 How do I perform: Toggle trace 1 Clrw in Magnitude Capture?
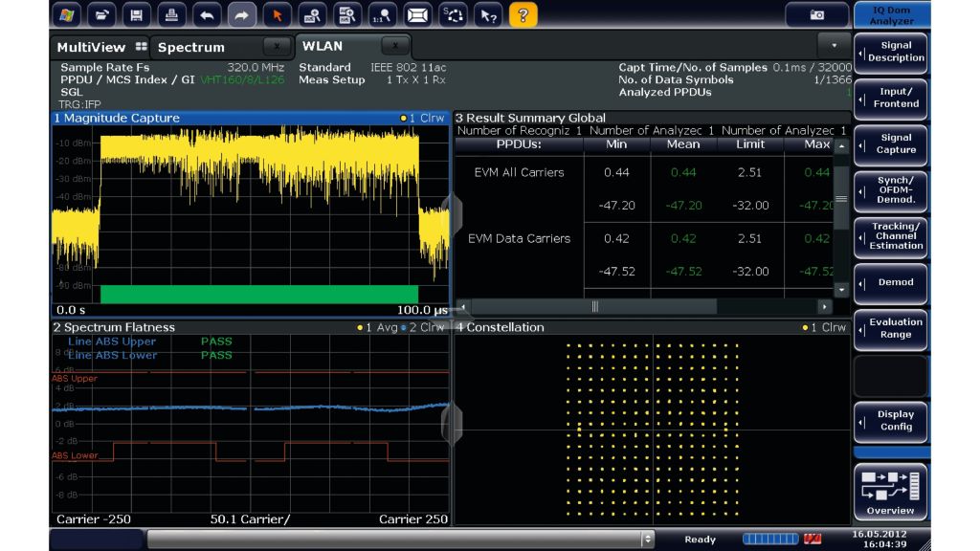430,119
